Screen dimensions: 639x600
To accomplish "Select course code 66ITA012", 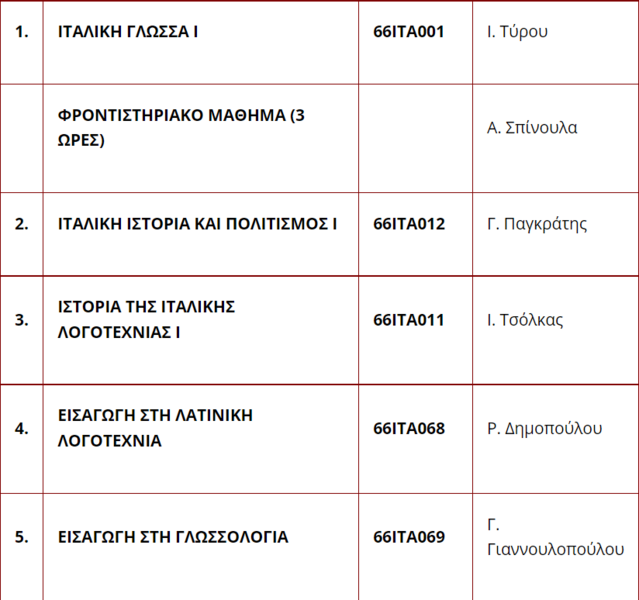I will (x=409, y=224).
